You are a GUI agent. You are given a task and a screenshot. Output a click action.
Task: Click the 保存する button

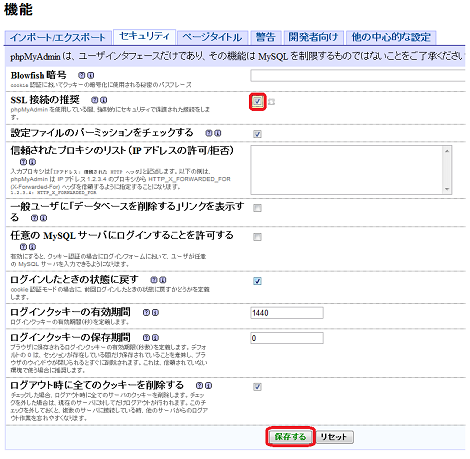pyautogui.click(x=290, y=437)
